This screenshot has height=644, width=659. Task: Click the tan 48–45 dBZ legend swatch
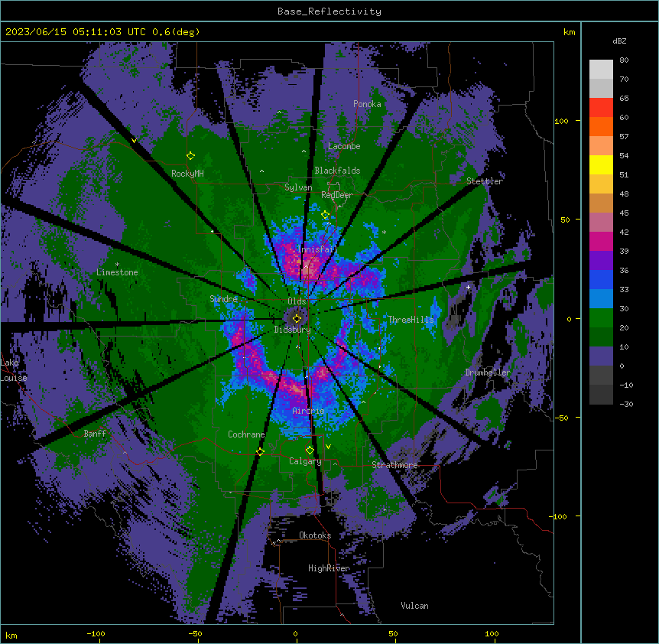click(601, 203)
